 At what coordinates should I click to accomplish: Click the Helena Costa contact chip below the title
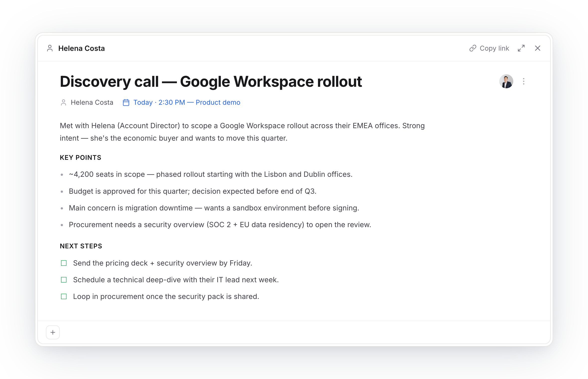tap(87, 102)
